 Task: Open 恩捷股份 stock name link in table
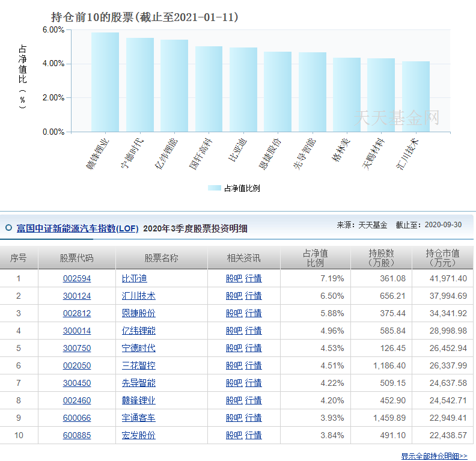coord(138,313)
